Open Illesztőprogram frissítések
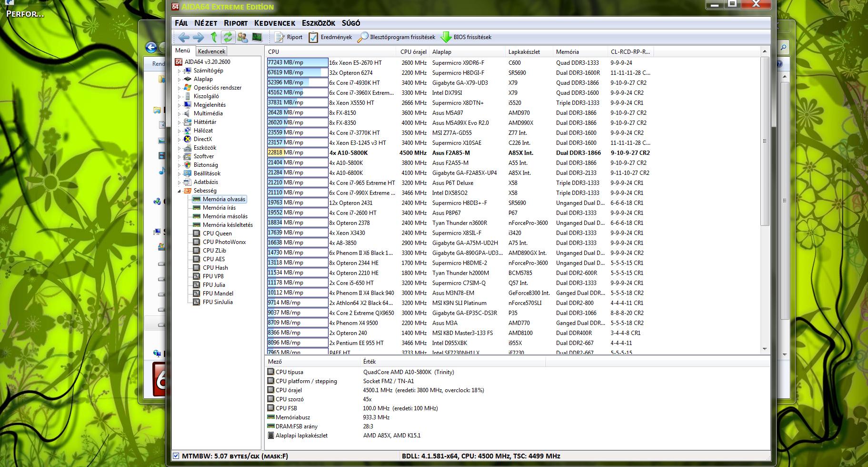Image resolution: width=868 pixels, height=467 pixels. coord(397,37)
